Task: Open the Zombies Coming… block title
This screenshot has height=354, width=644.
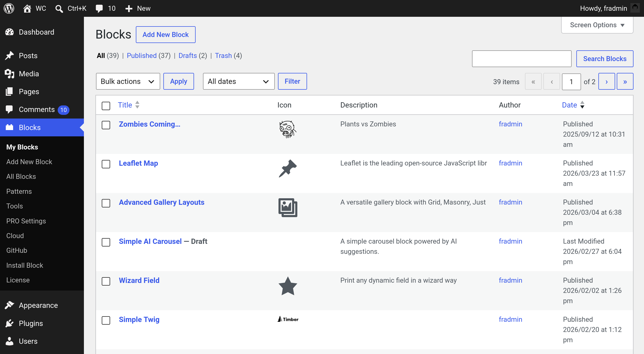Action: pos(149,124)
